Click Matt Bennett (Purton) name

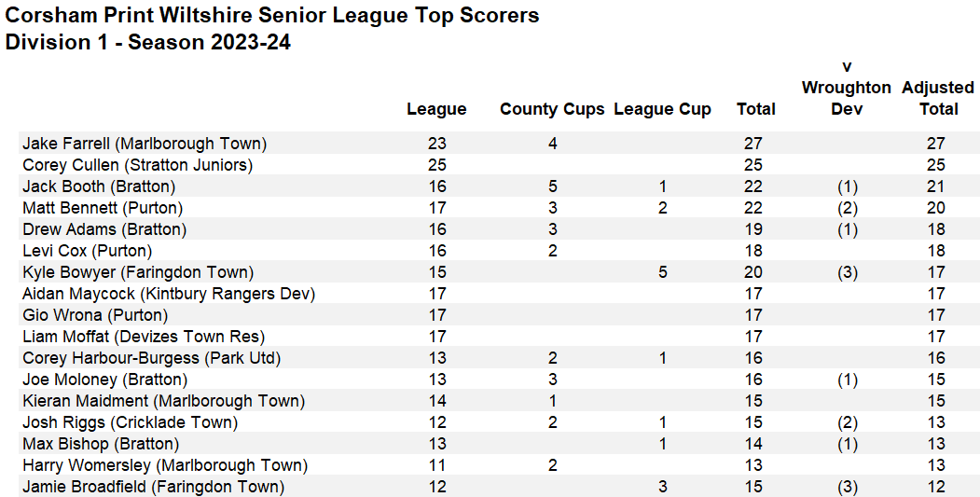[x=103, y=208]
